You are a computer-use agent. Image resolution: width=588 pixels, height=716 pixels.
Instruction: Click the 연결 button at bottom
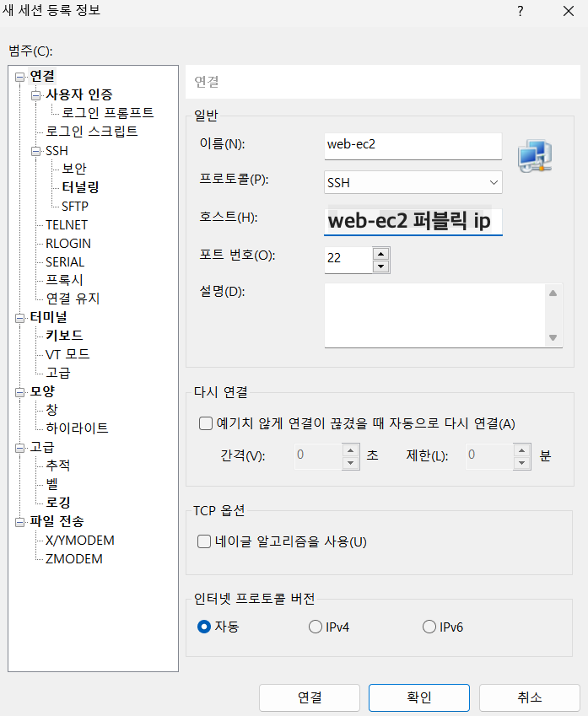[310, 697]
